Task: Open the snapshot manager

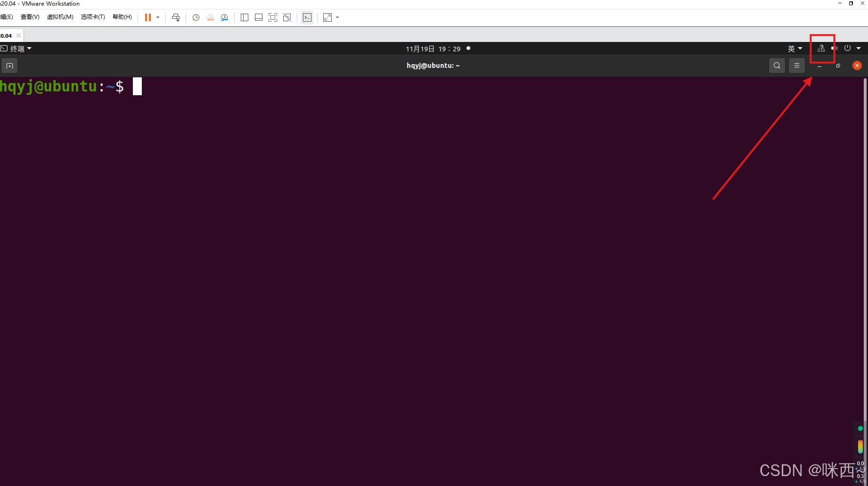Action: click(x=224, y=17)
